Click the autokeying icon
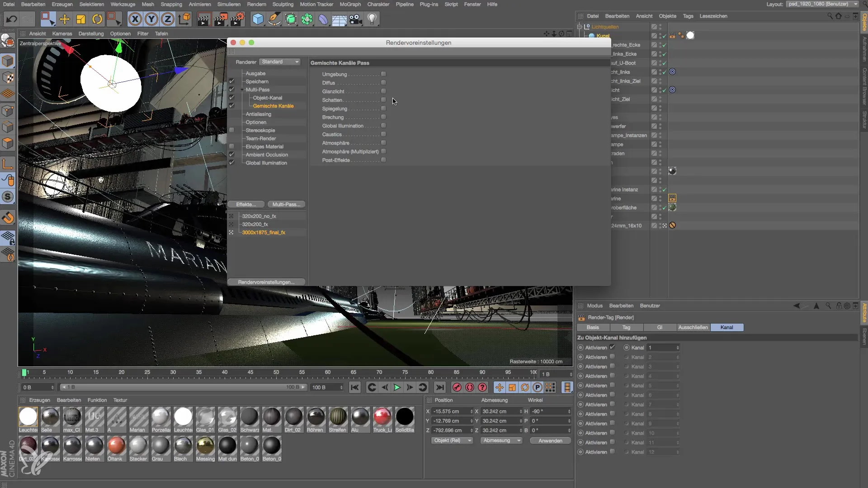This screenshot has height=488, width=868. pos(470,387)
